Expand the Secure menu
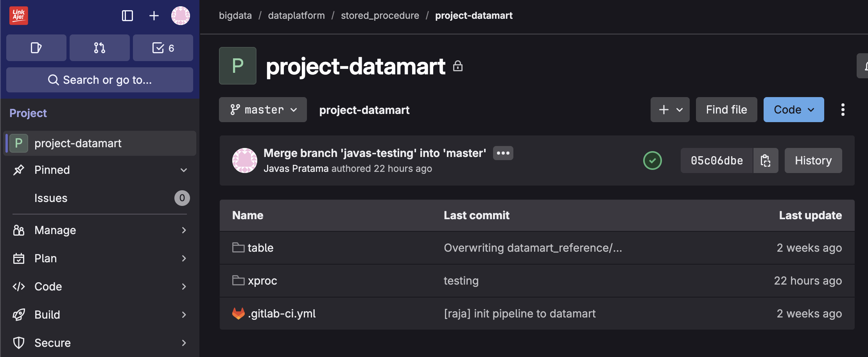868x357 pixels. 100,343
